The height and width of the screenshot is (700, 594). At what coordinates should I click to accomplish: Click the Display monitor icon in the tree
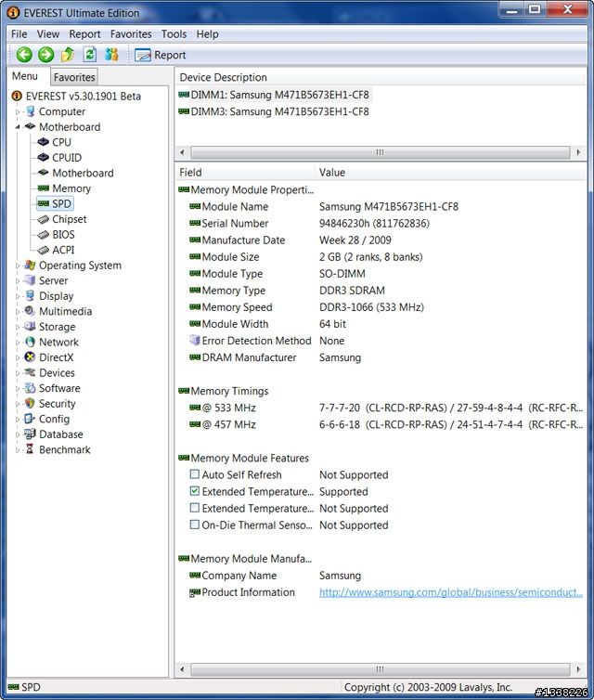tap(30, 295)
